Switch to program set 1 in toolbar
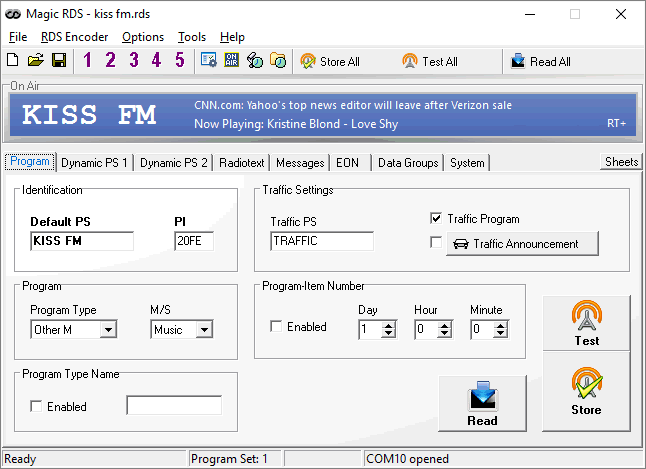The image size is (646, 469). point(87,60)
